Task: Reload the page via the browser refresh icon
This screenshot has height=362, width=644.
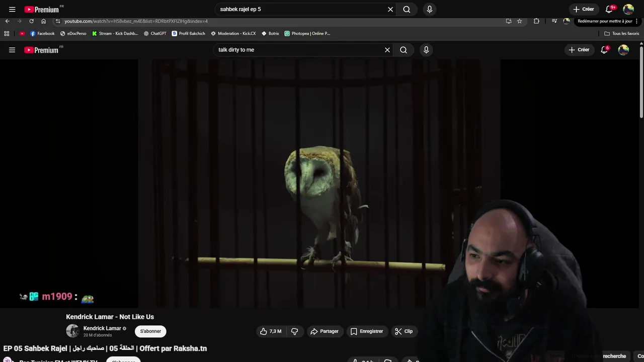Action: (31, 21)
